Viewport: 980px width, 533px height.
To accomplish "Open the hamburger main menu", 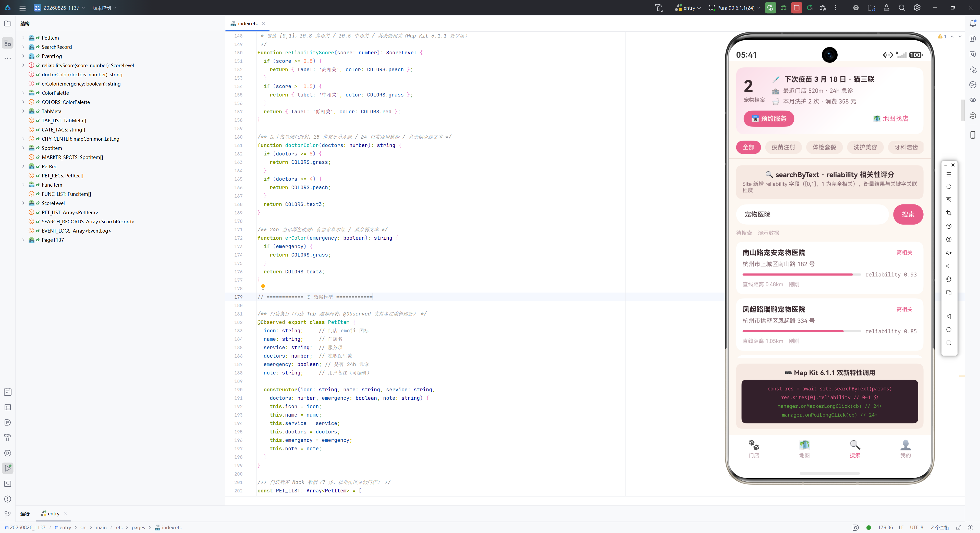I will pos(22,8).
